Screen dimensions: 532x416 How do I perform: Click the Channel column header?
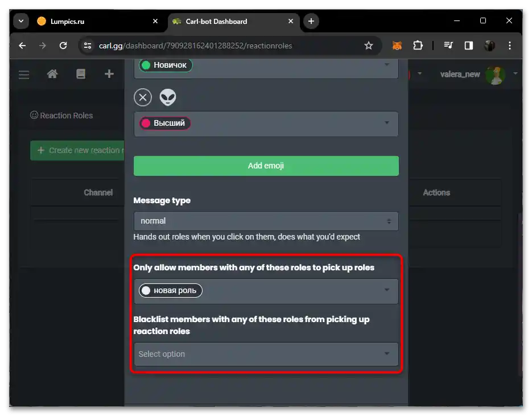pyautogui.click(x=98, y=193)
